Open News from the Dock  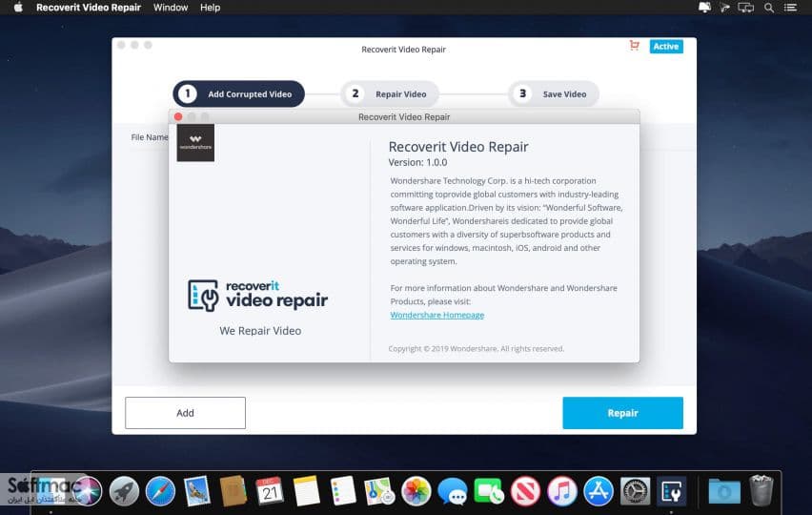click(526, 491)
